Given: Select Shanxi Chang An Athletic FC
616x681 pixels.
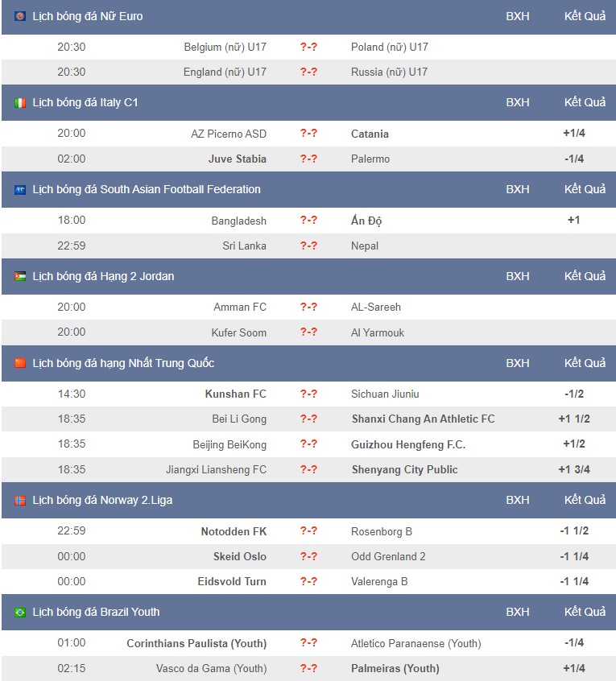Looking at the screenshot, I should click(x=423, y=419).
